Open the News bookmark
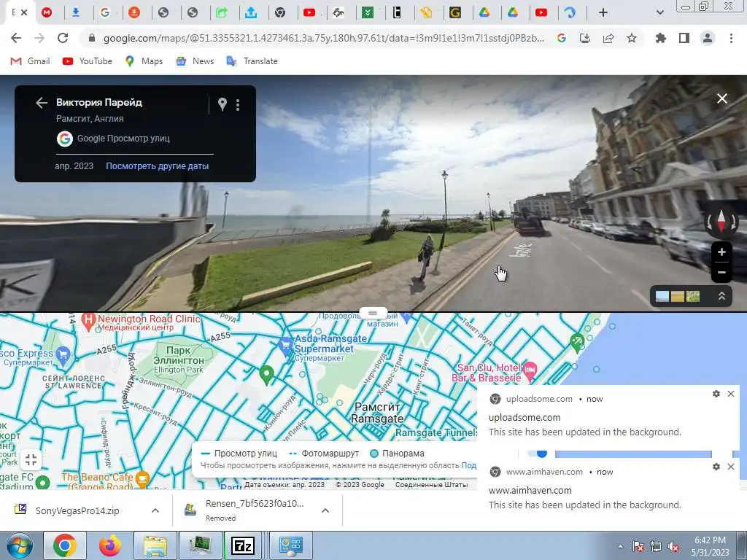The width and height of the screenshot is (747, 560). (195, 61)
